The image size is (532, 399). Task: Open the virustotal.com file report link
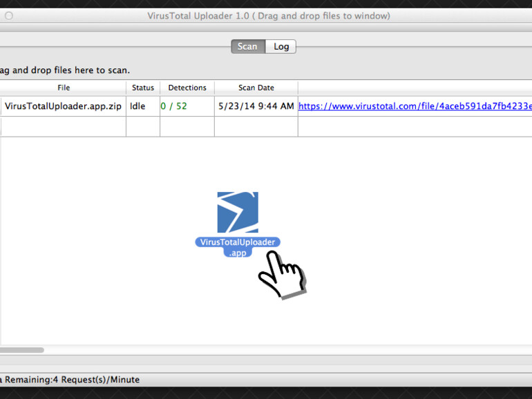coord(415,106)
